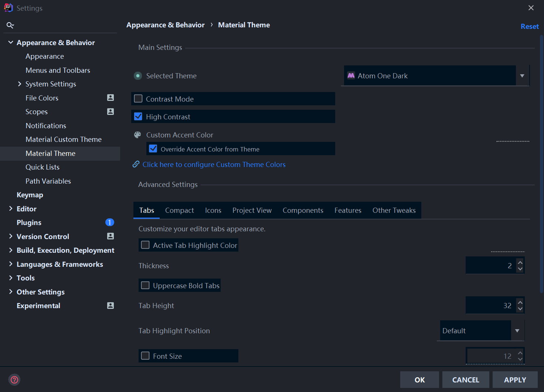Switch to the Compact tab
Viewport: 544px width, 392px height.
tap(180, 210)
